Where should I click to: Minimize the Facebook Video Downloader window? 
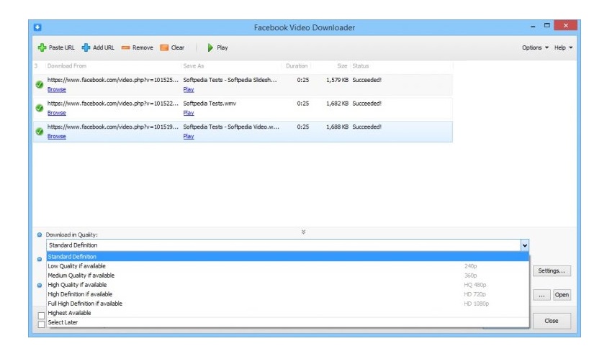pos(533,26)
